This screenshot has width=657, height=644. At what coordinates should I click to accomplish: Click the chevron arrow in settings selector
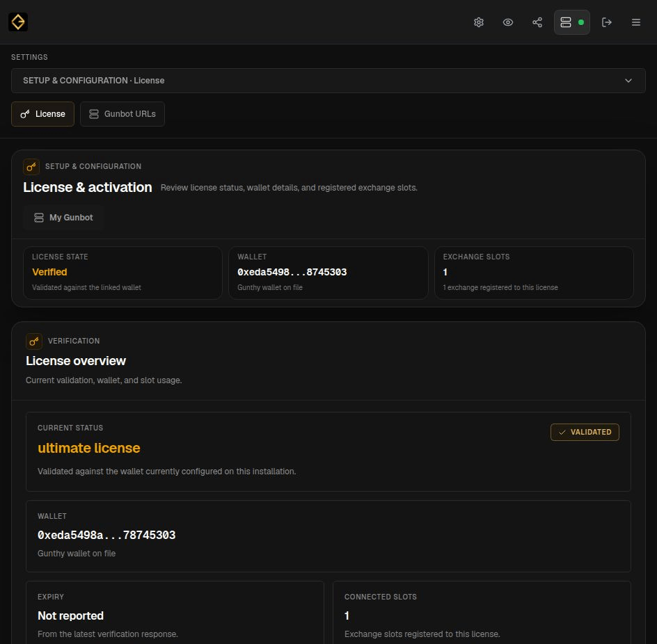(x=628, y=81)
